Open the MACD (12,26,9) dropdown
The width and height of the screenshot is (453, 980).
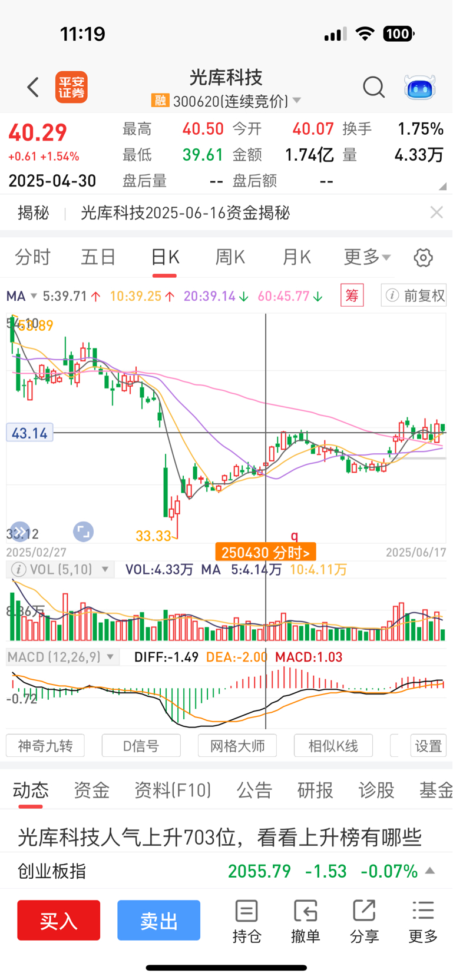click(61, 657)
